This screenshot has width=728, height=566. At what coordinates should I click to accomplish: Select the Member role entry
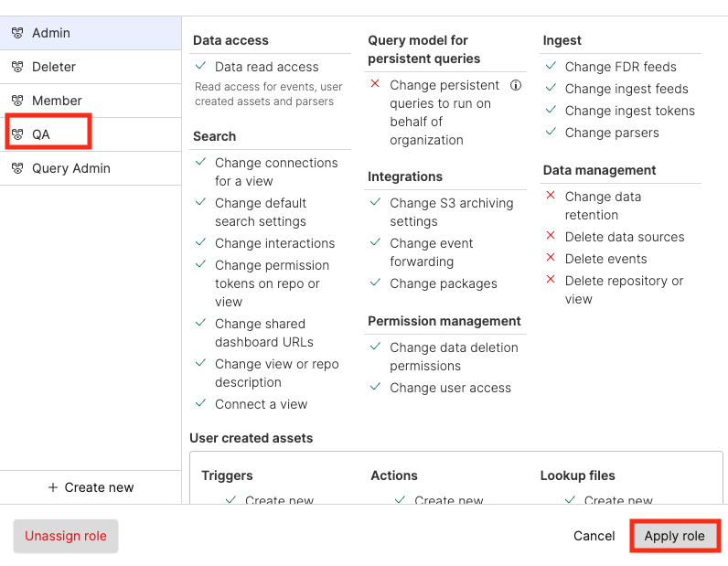[x=57, y=101]
